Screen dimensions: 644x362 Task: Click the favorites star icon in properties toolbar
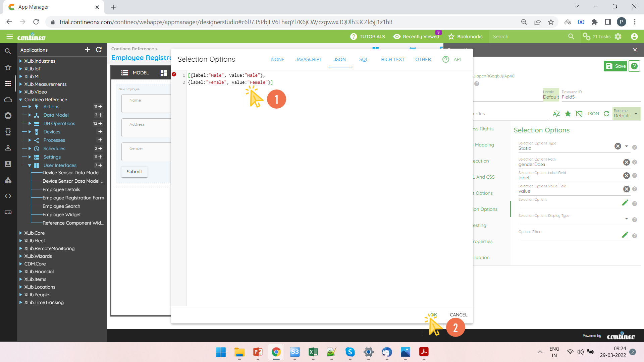coord(568,114)
